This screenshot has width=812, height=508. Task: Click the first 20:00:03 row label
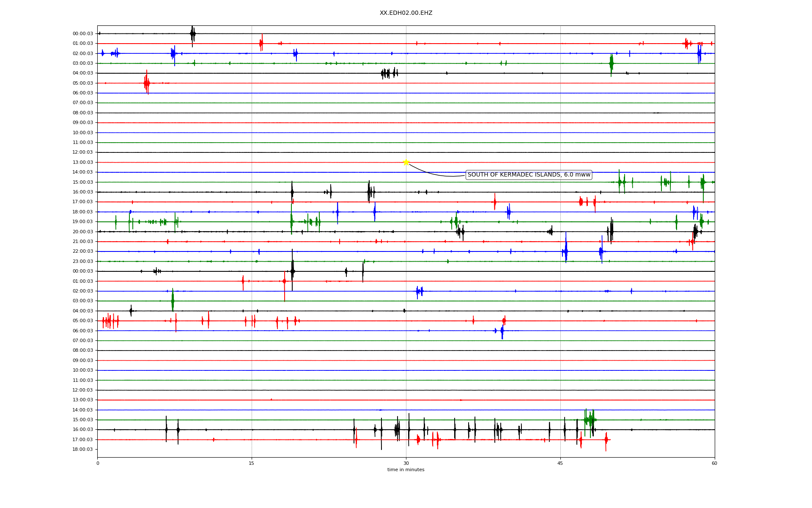[83, 232]
